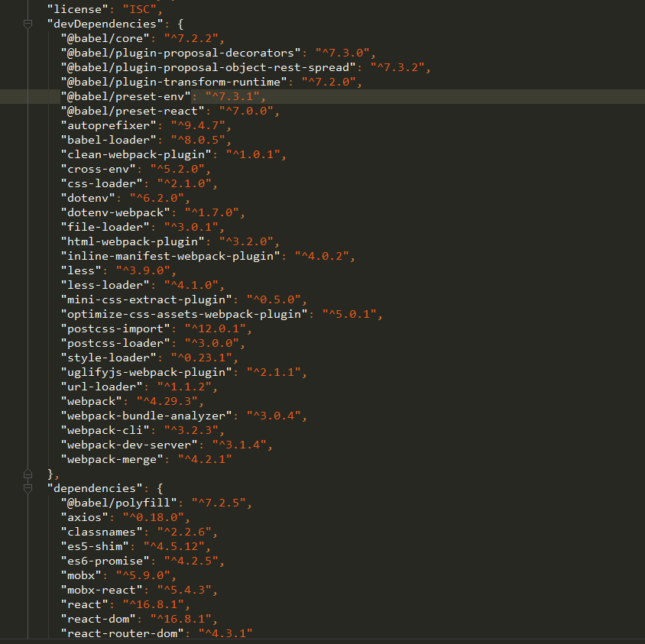Click "inline-manifest-webpack-plugin" entry
Viewport: 645px width, 644px height.
208,256
